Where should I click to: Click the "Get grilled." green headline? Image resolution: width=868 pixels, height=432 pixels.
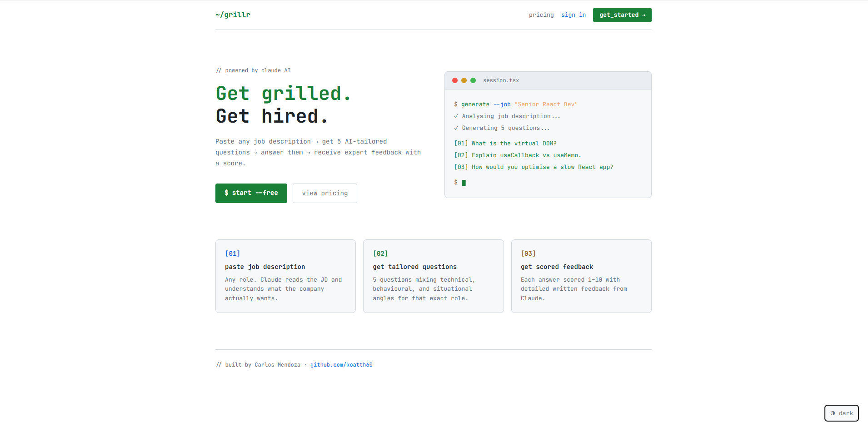coord(283,94)
